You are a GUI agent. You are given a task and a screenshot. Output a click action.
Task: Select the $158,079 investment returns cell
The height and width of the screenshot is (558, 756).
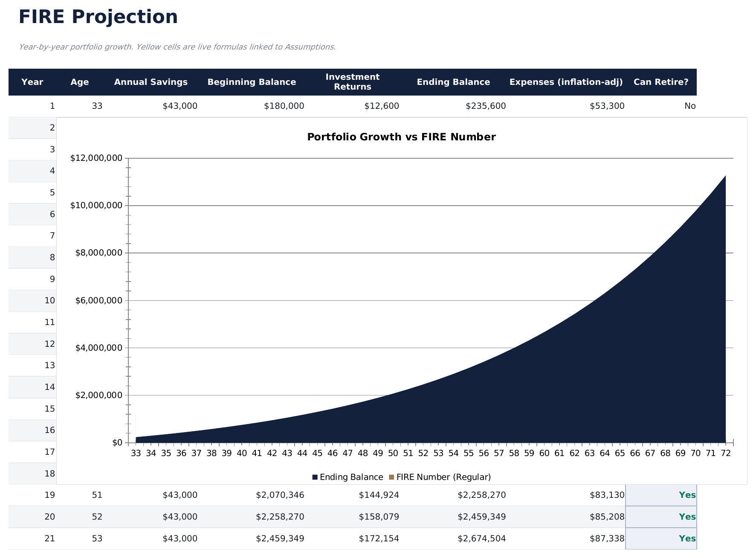point(379,517)
